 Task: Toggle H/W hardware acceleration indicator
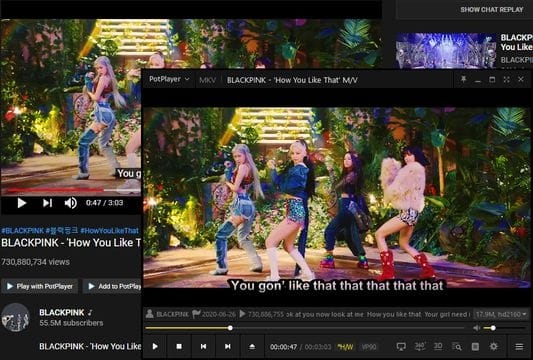point(345,347)
